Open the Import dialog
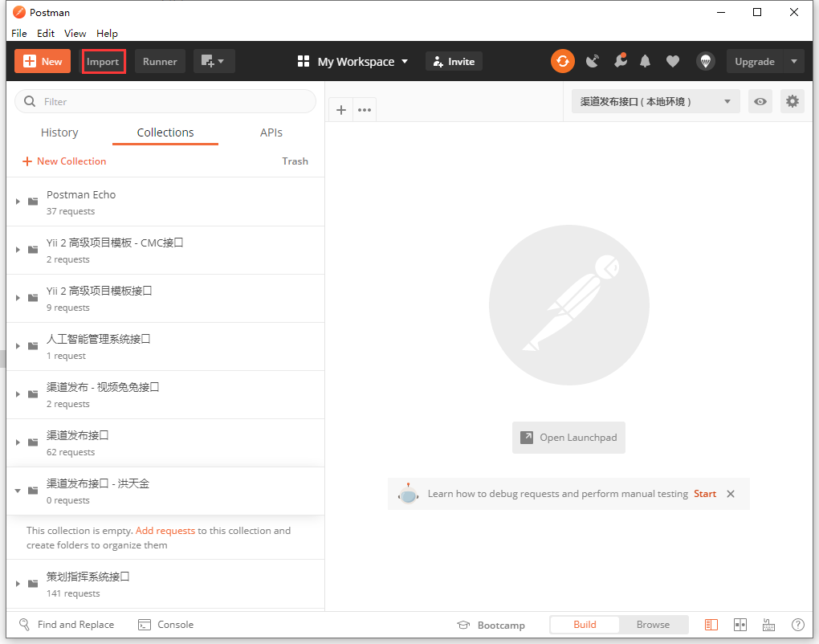The height and width of the screenshot is (644, 819). point(103,62)
